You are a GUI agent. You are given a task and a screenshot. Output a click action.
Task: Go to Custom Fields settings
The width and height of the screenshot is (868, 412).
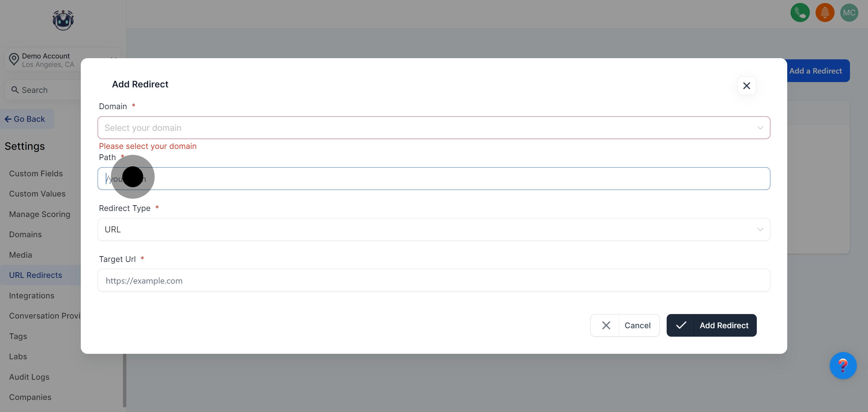point(36,174)
